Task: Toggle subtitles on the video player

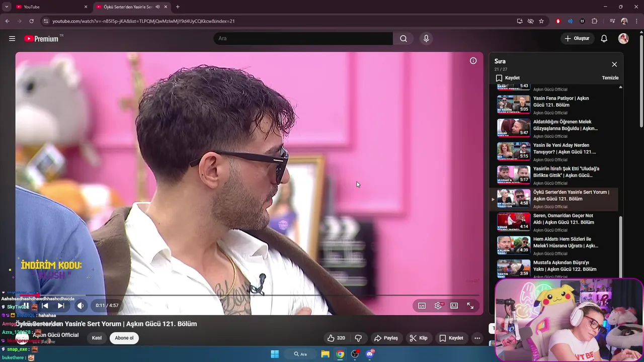Action: pyautogui.click(x=422, y=306)
